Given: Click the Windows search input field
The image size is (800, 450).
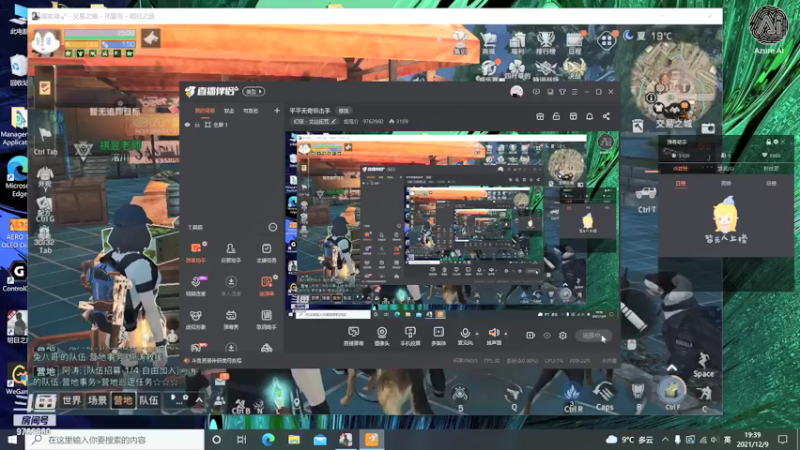Looking at the screenshot, I should 115,439.
